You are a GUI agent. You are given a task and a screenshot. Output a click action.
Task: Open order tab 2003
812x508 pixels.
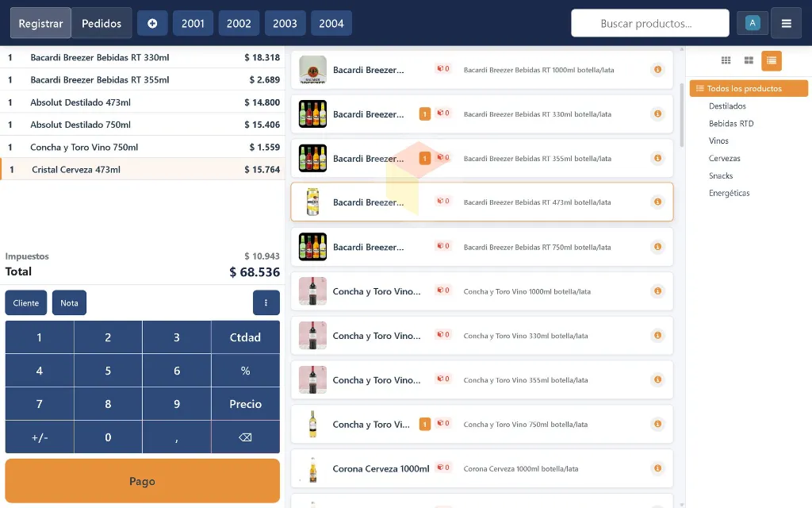click(285, 23)
